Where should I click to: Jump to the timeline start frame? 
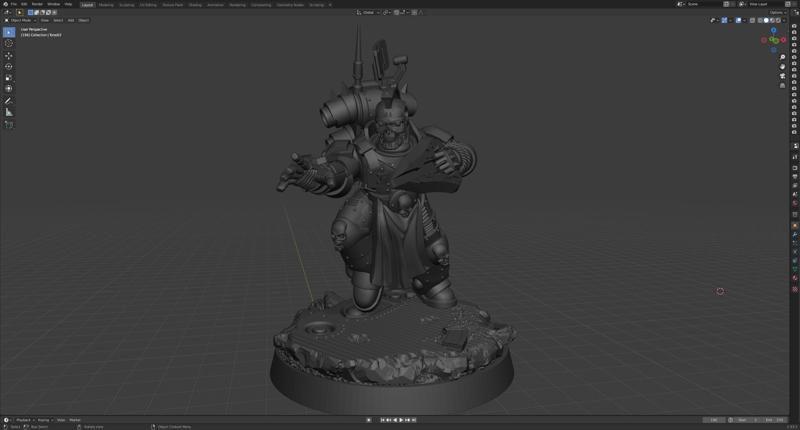(x=382, y=420)
